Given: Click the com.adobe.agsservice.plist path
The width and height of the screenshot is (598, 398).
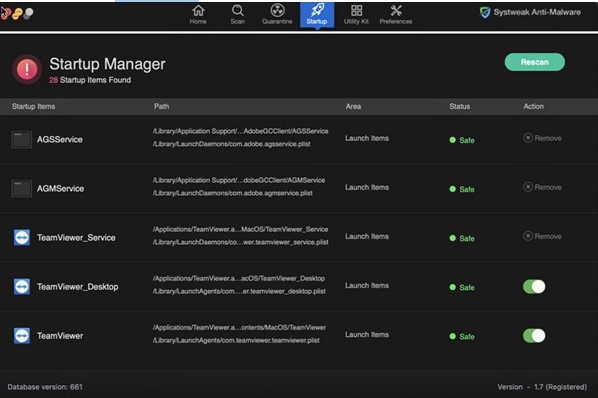Looking at the screenshot, I should click(231, 144).
